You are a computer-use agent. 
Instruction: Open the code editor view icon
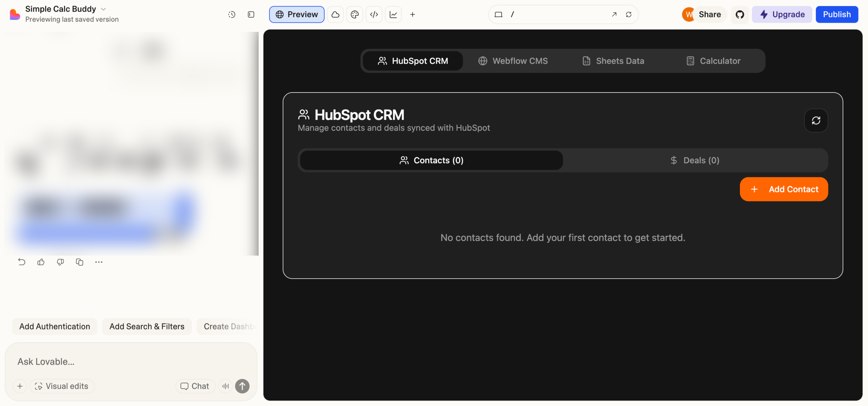pos(374,15)
